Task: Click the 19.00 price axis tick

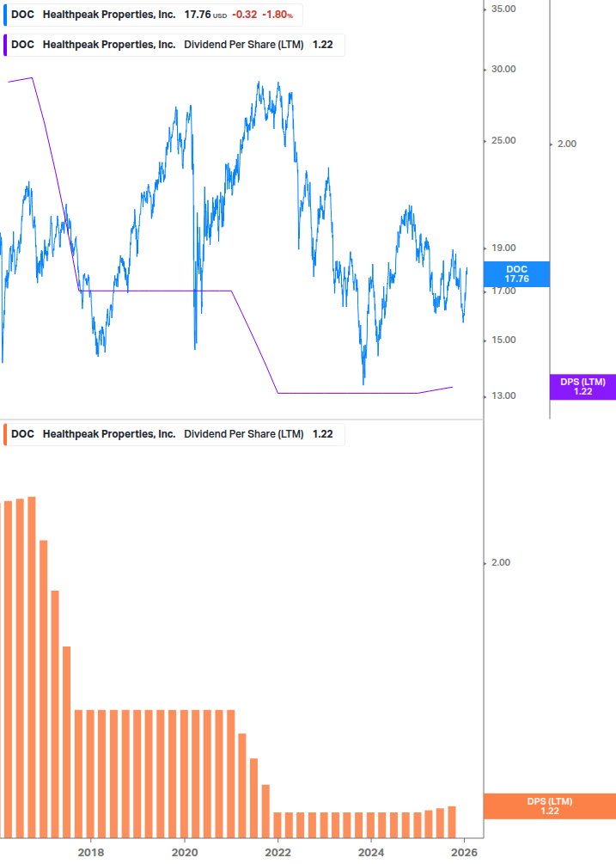Action: point(503,248)
